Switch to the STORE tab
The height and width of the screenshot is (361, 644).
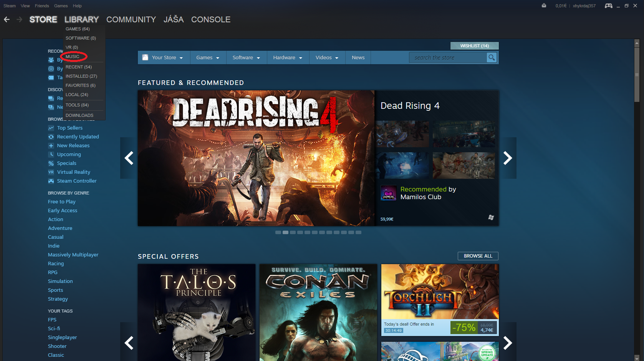tap(43, 20)
